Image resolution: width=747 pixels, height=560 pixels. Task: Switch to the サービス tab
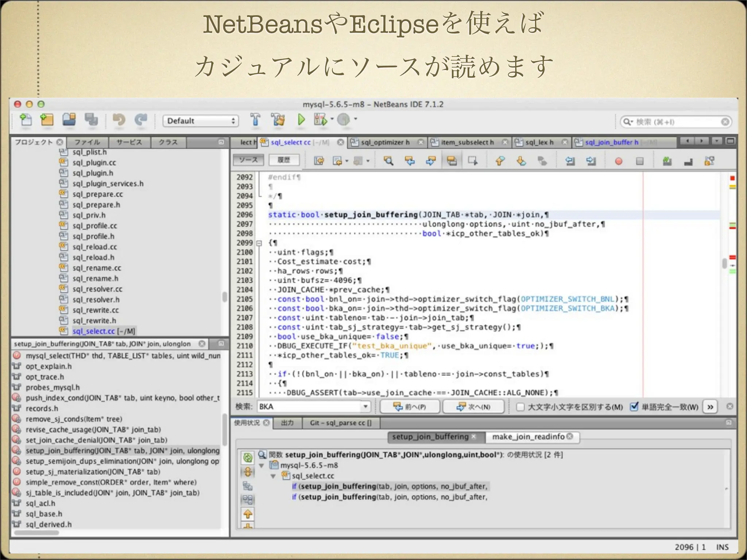129,142
